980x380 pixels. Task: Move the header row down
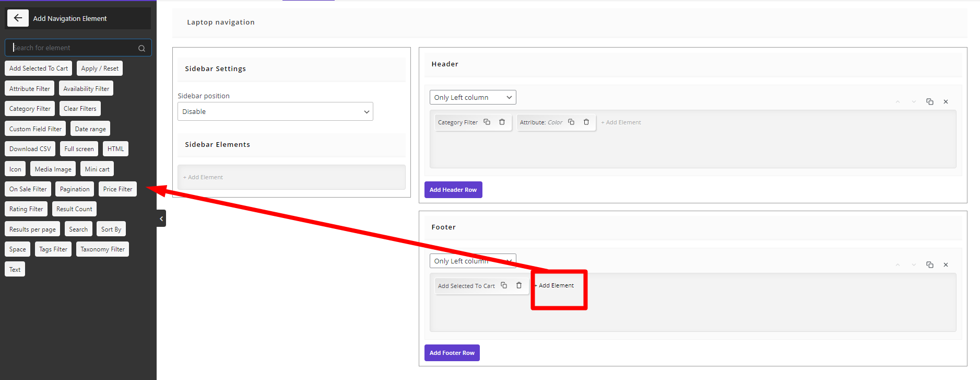(x=914, y=102)
